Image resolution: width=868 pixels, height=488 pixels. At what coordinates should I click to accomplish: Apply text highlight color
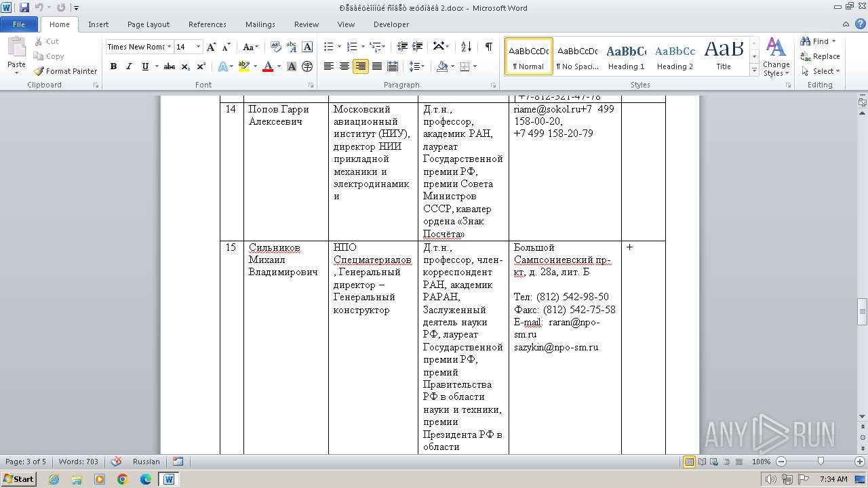pos(244,66)
